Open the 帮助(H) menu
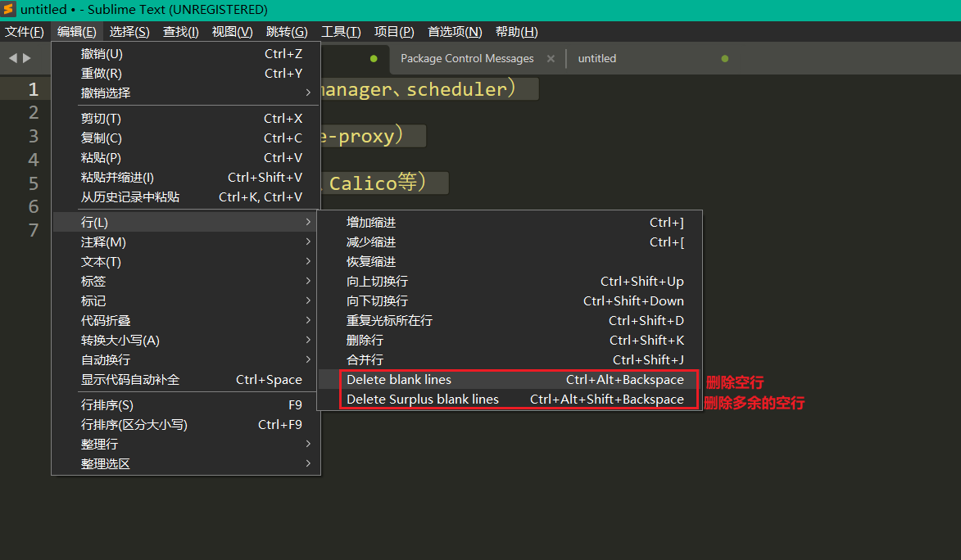Screen dimensions: 961x560 pos(517,32)
